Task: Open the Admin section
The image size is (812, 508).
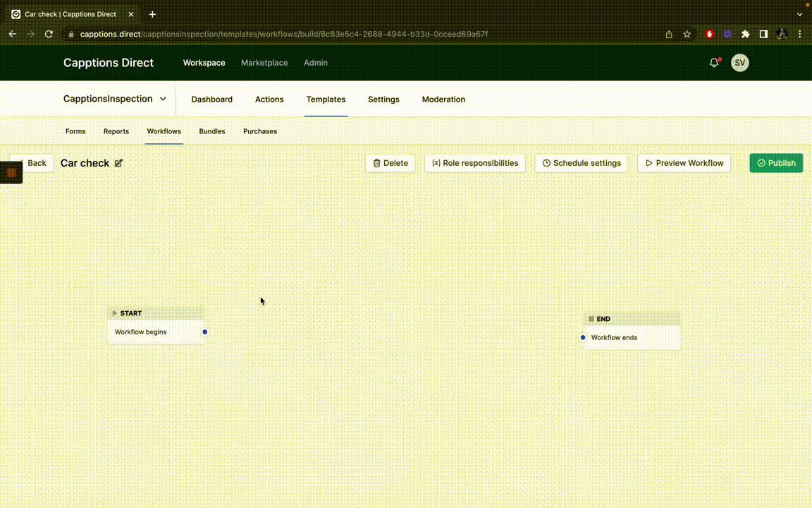Action: pyautogui.click(x=315, y=63)
